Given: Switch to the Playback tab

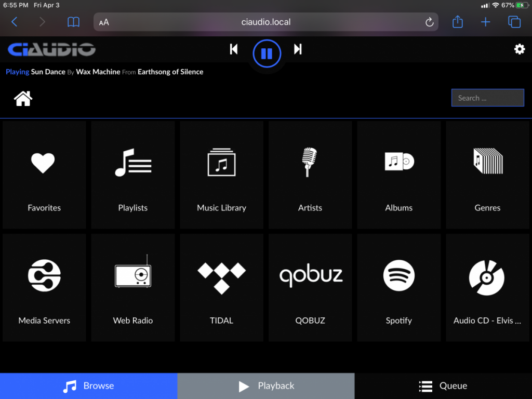Looking at the screenshot, I should coord(266,386).
